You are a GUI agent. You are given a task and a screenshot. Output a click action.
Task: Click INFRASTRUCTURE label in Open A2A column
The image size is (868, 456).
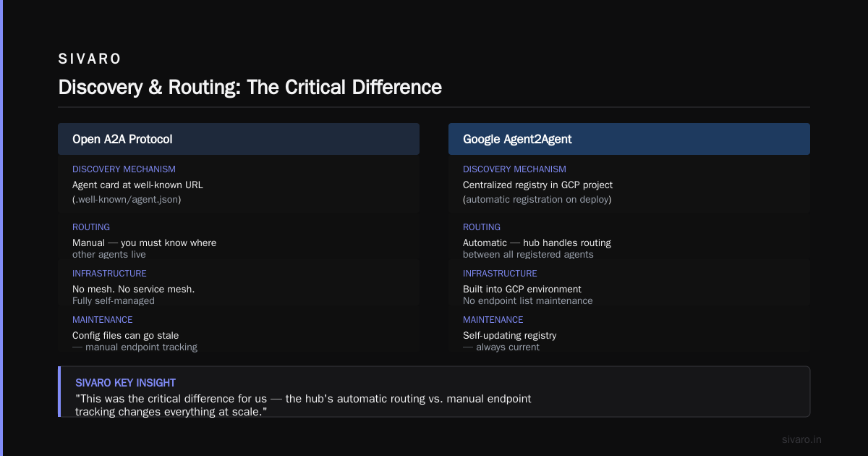[x=109, y=274]
